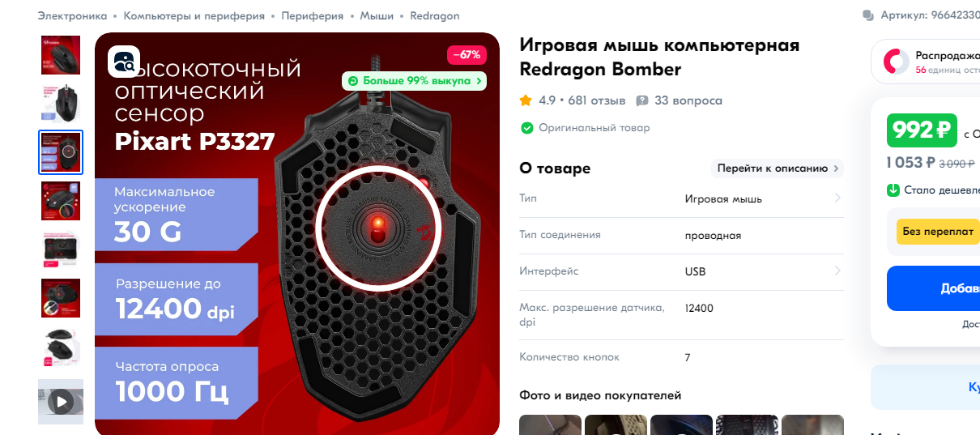Viewport: 980px width, 435px height.
Task: Click the green original product checkmark icon
Action: tap(526, 128)
